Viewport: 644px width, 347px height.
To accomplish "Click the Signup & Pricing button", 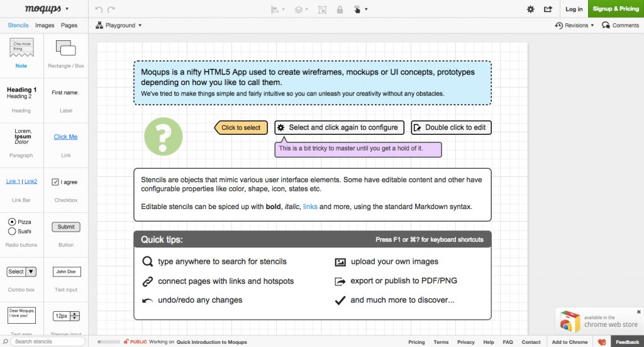I will click(x=616, y=9).
